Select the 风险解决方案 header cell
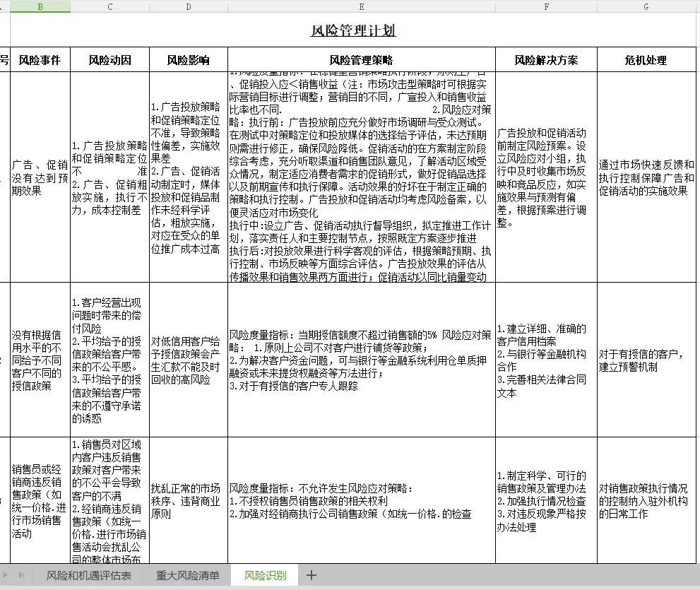 pos(547,60)
